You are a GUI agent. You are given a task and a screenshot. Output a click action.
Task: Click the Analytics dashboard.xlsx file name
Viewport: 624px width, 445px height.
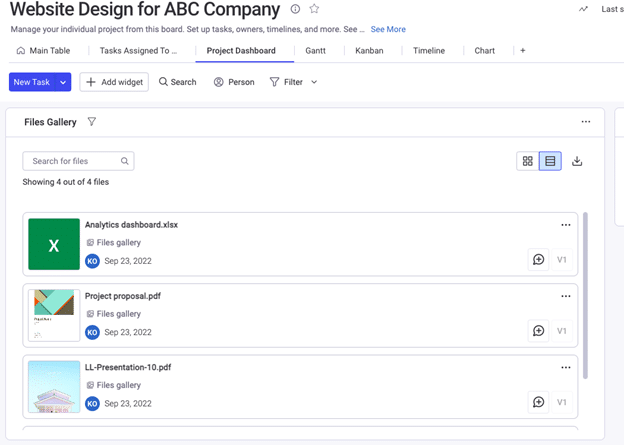(x=131, y=225)
